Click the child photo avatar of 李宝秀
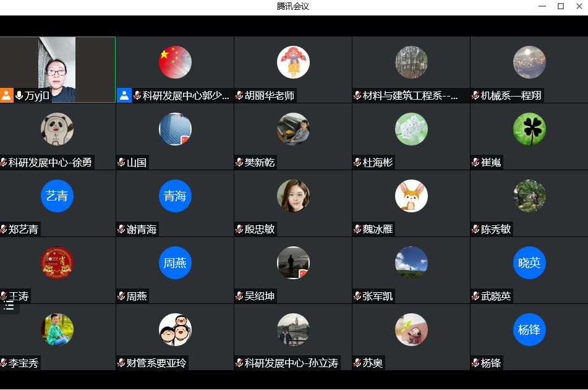The image size is (588, 390). pos(57,329)
